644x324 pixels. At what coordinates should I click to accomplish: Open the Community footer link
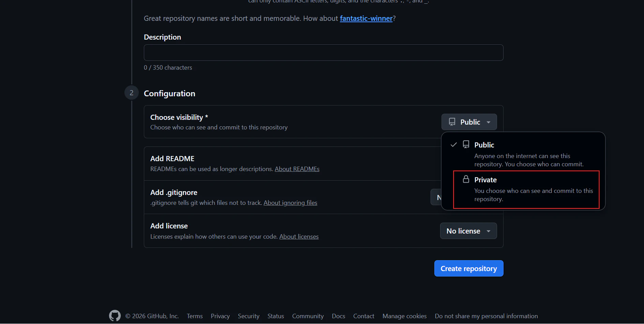click(x=308, y=316)
